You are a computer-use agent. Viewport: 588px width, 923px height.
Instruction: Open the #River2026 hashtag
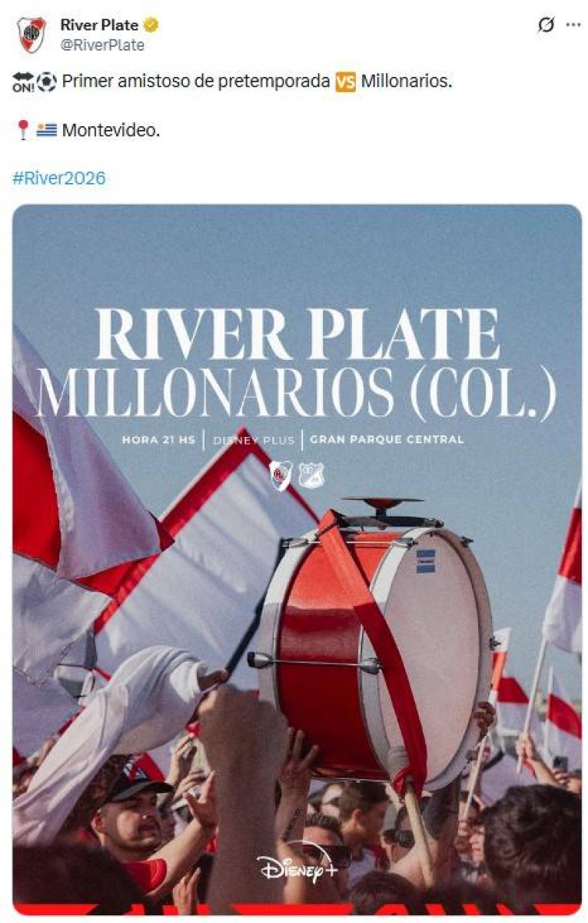click(x=59, y=178)
